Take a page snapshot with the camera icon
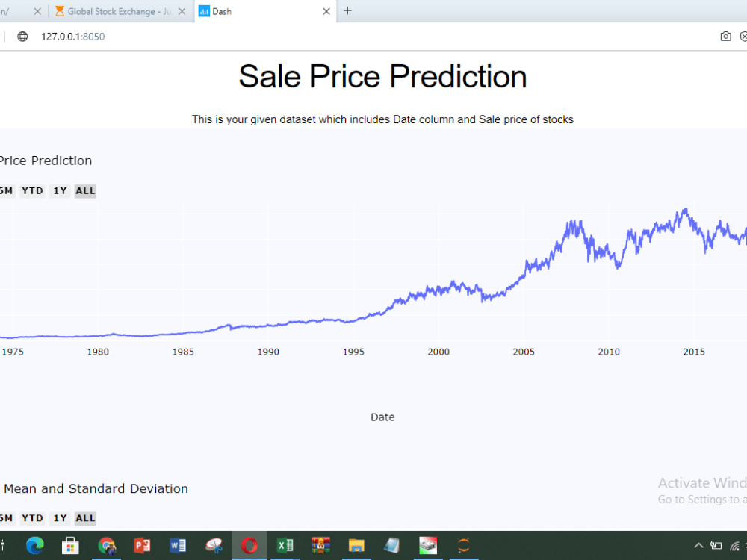 pyautogui.click(x=725, y=36)
